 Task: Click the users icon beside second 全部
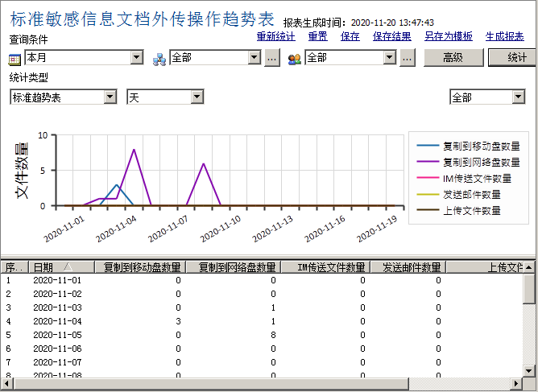[295, 59]
